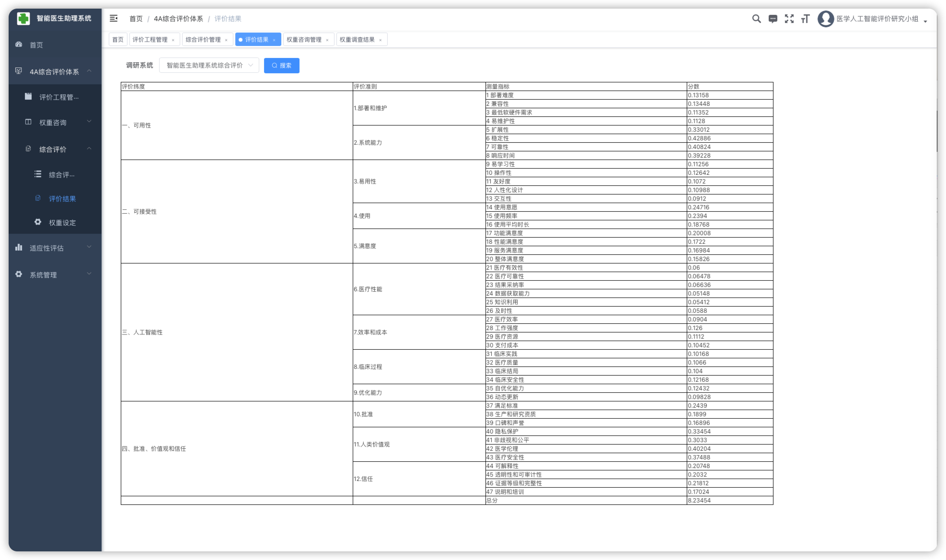Click 4A综合评价体系 in the breadcrumb

click(178, 19)
